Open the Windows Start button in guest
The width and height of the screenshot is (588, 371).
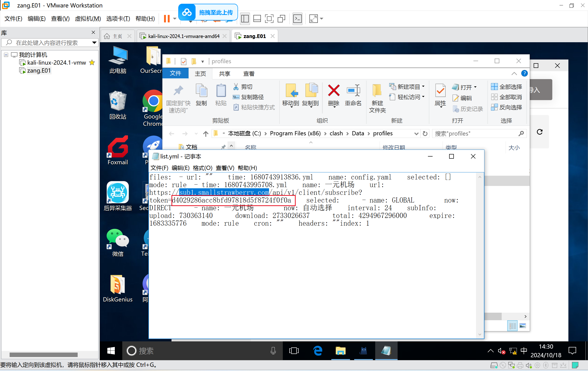[x=111, y=351]
